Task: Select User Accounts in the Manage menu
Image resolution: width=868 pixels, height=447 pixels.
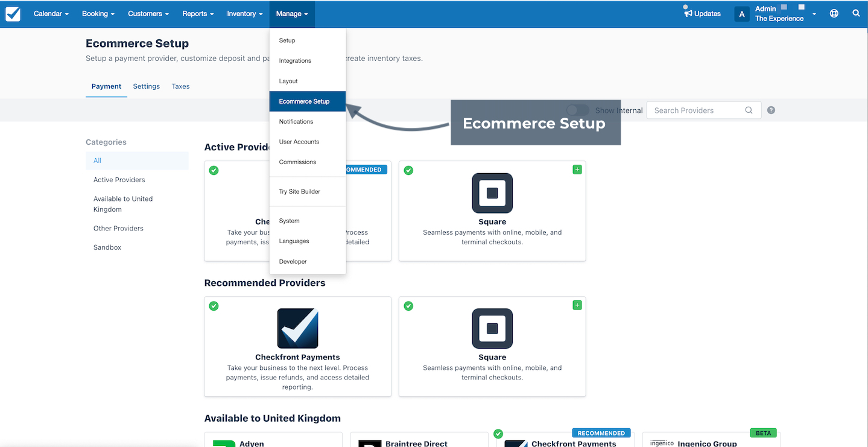Action: [x=308, y=142]
